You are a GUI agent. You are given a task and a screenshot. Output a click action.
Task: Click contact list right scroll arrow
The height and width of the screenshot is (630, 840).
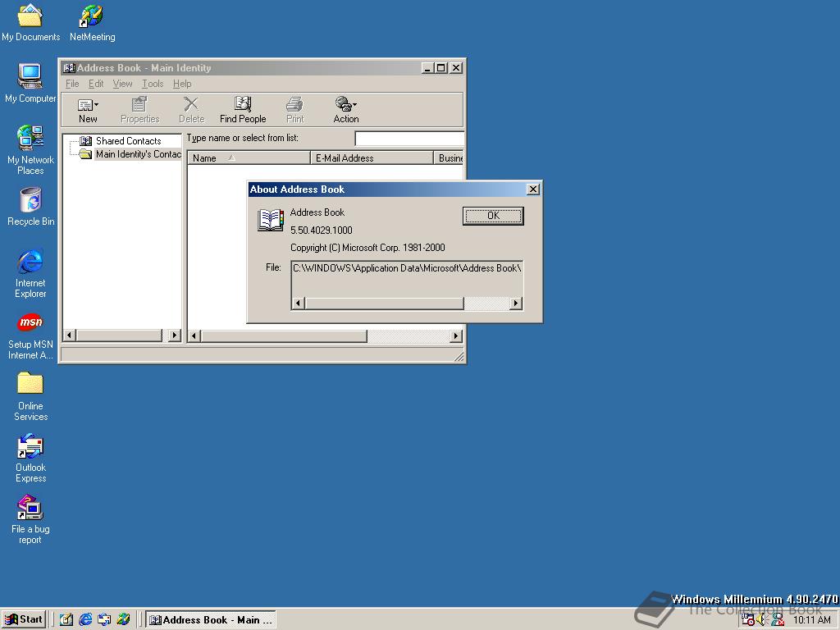[456, 336]
